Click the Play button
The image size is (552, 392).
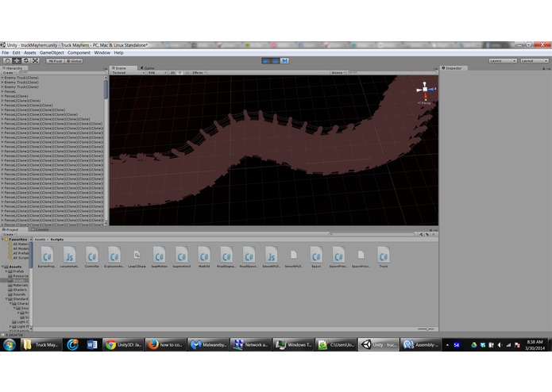pos(266,61)
